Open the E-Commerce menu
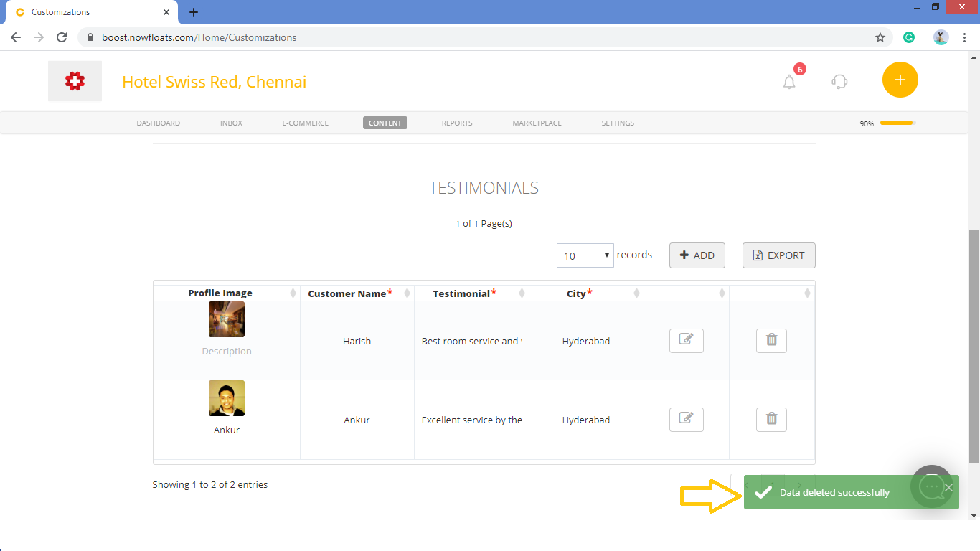Image resolution: width=980 pixels, height=551 pixels. click(x=306, y=123)
